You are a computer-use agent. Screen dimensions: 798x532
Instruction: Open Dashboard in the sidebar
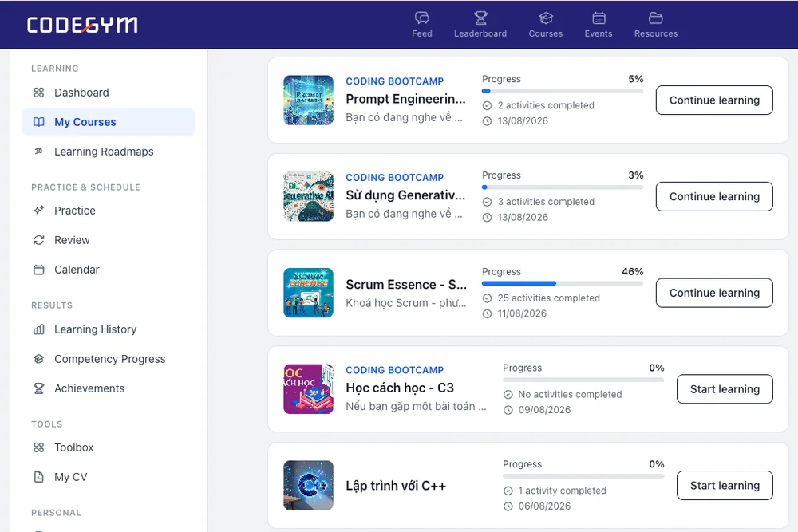[x=108, y=93]
